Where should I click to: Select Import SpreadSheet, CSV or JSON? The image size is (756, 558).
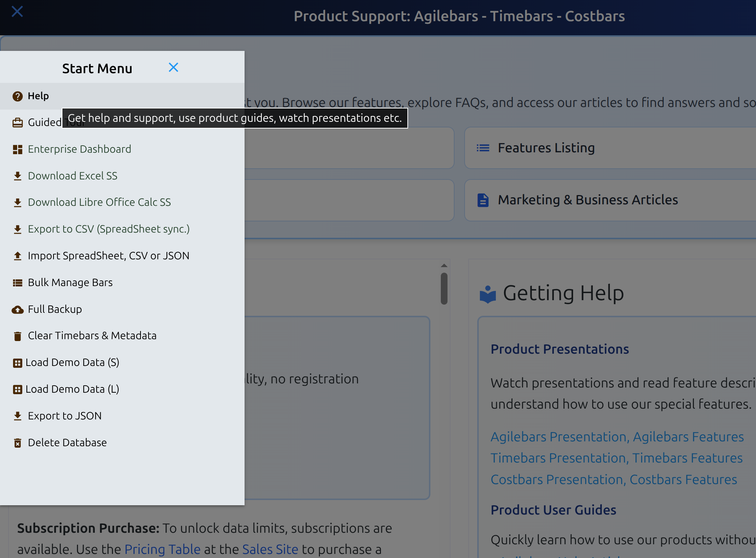(x=122, y=256)
